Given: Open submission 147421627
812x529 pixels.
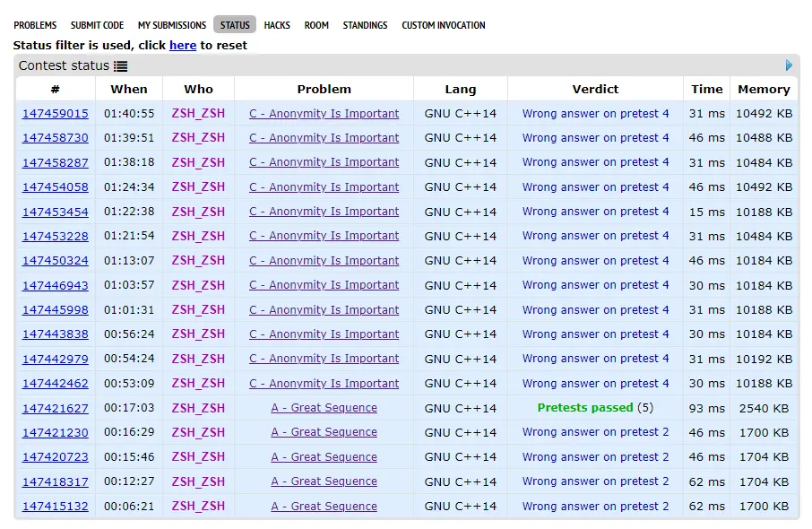Looking at the screenshot, I should pyautogui.click(x=56, y=408).
